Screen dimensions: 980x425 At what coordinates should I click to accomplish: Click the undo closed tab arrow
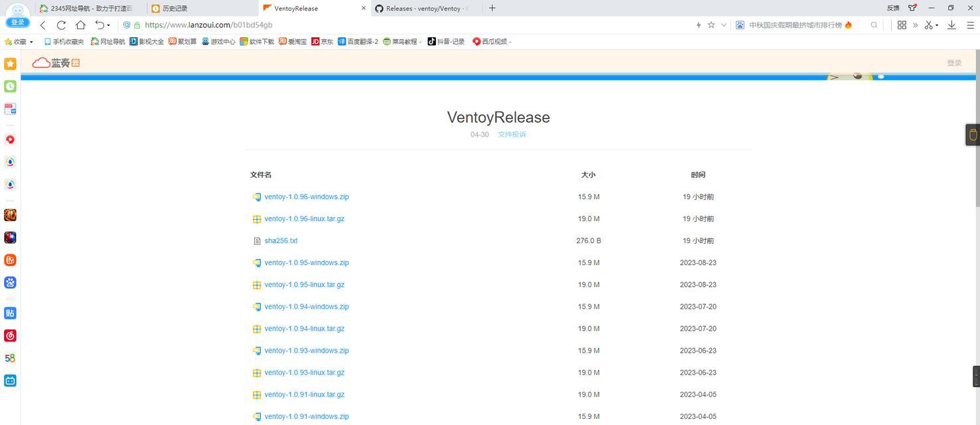click(99, 25)
